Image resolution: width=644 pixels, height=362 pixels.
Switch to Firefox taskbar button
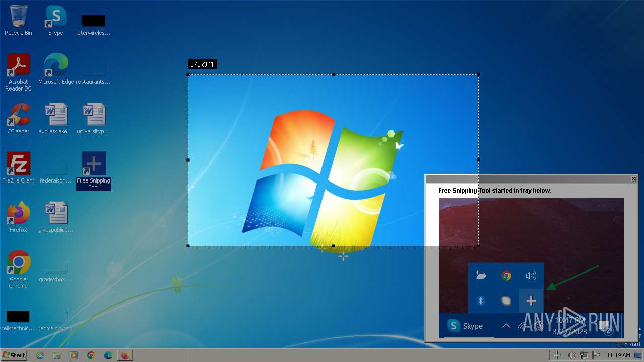click(125, 355)
